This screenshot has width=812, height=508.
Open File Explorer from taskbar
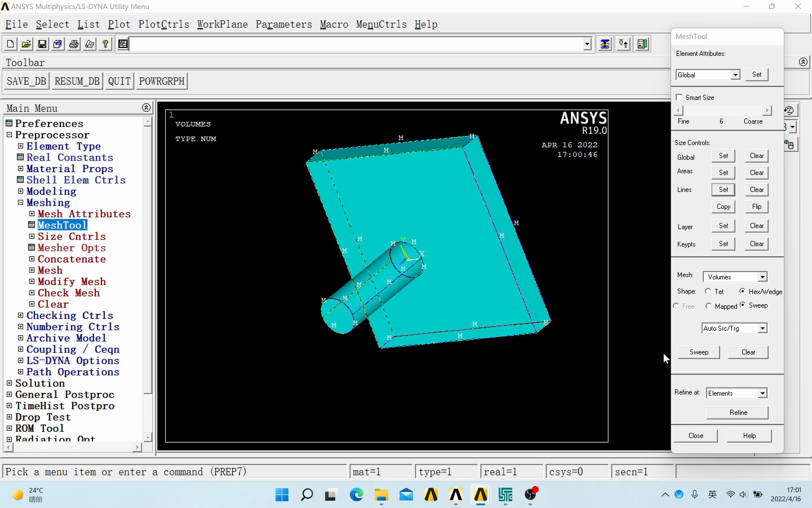pyautogui.click(x=381, y=494)
